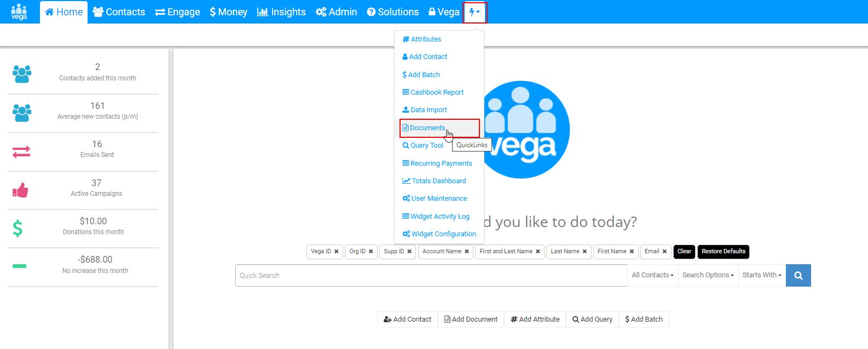Expand the Search Options dropdown
This screenshot has width=868, height=349.
(708, 276)
